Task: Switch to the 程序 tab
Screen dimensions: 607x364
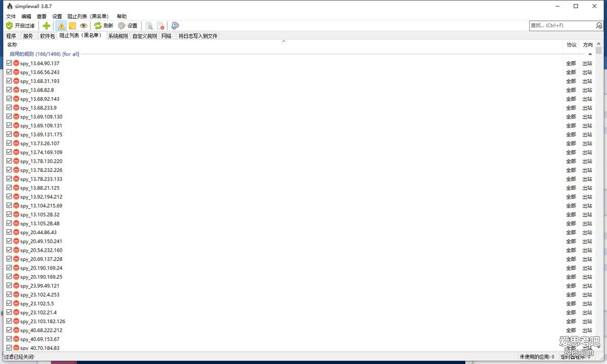Action: click(11, 36)
